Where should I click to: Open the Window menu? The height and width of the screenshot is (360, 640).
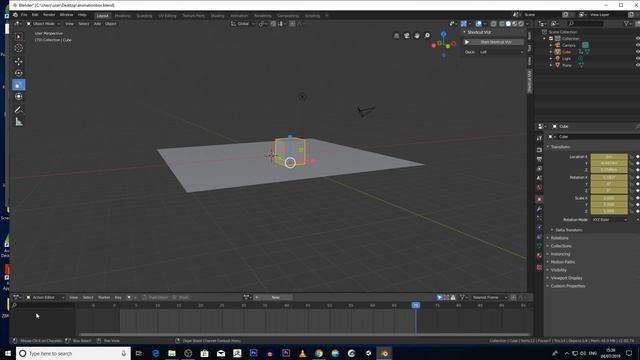pyautogui.click(x=67, y=15)
